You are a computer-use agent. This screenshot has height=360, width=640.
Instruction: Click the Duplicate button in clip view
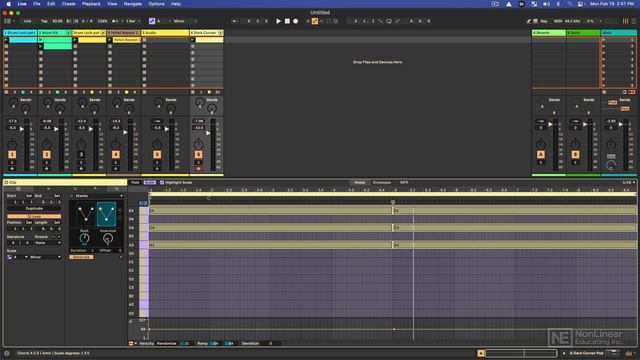pos(34,209)
